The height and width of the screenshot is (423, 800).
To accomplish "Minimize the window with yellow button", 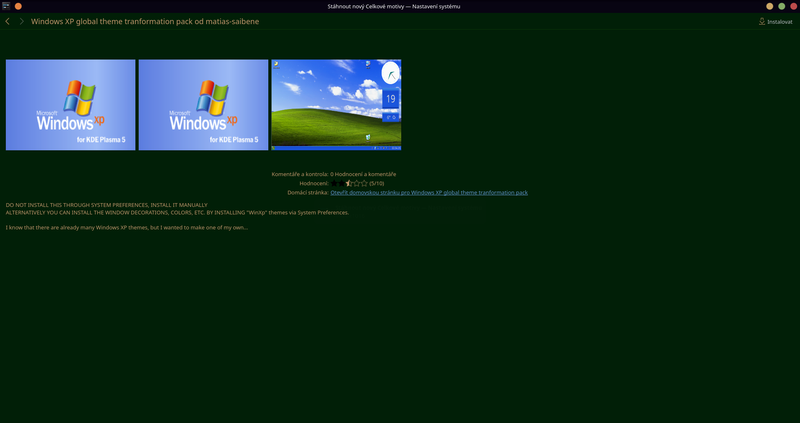I will (769, 6).
